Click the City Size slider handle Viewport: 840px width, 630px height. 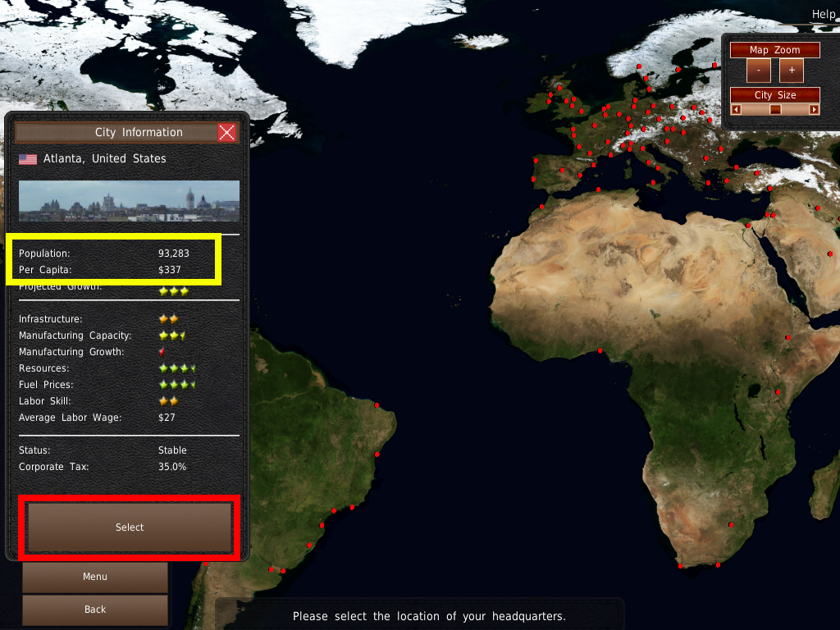[x=775, y=109]
